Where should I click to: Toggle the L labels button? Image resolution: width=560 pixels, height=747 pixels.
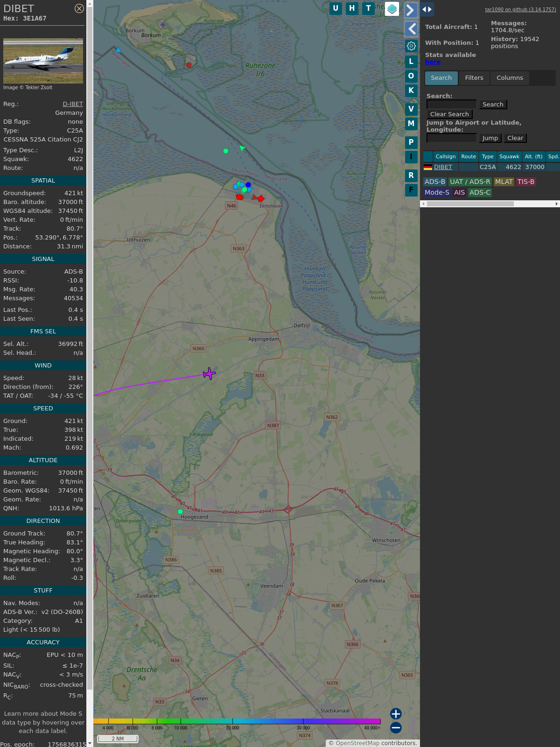(x=411, y=61)
